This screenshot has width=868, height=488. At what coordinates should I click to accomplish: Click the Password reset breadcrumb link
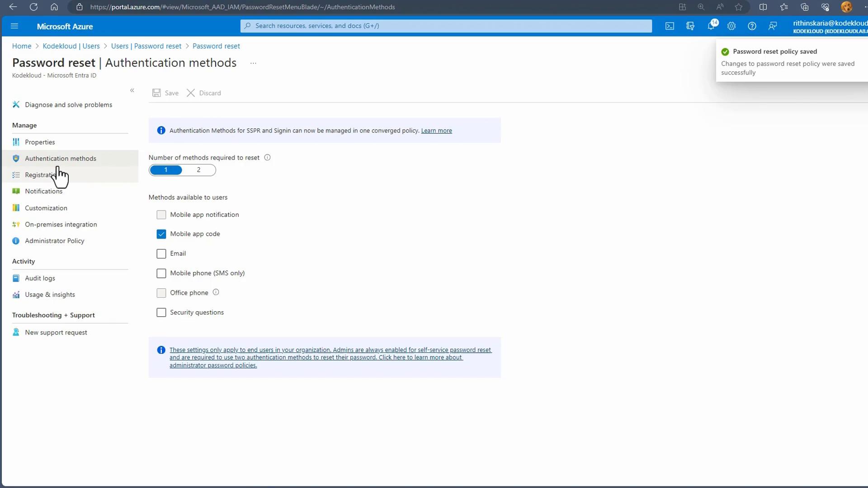pos(216,46)
